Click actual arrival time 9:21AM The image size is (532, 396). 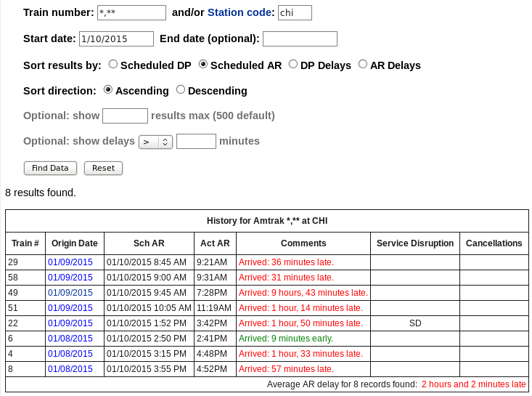(x=212, y=262)
